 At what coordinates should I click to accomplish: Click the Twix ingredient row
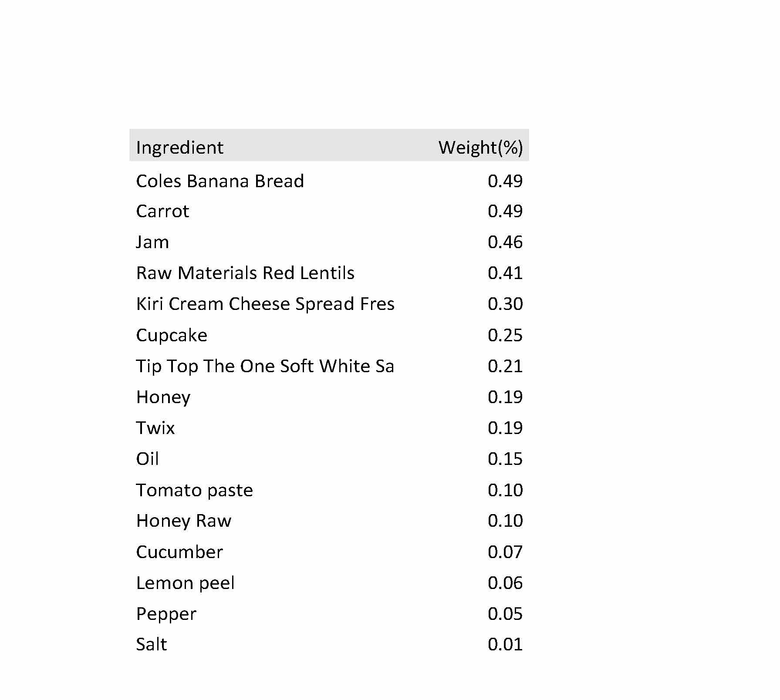(x=155, y=428)
